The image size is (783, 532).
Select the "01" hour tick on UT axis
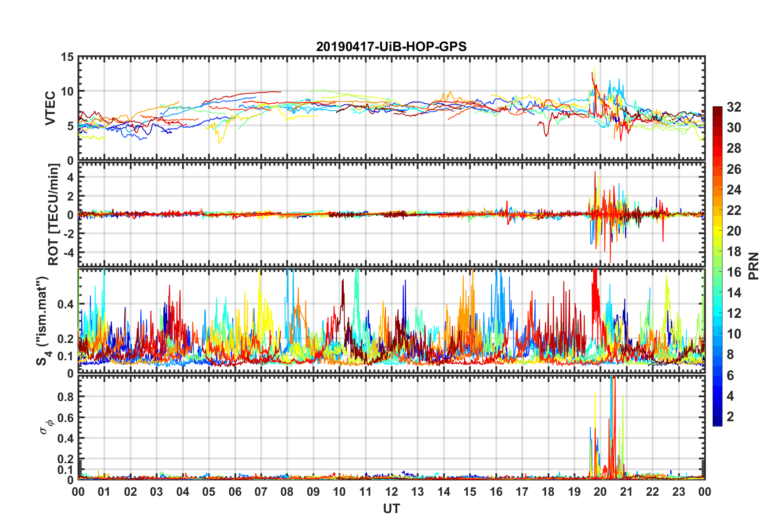[104, 492]
